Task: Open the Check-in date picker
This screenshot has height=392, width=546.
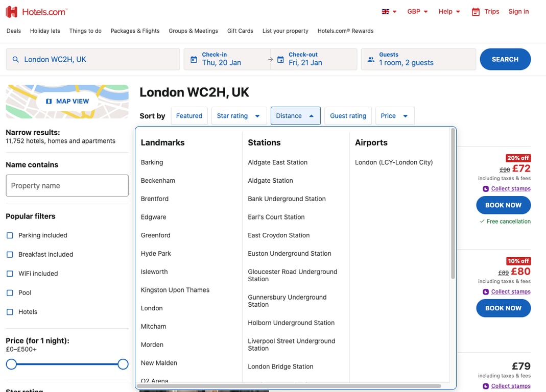Action: click(x=227, y=59)
